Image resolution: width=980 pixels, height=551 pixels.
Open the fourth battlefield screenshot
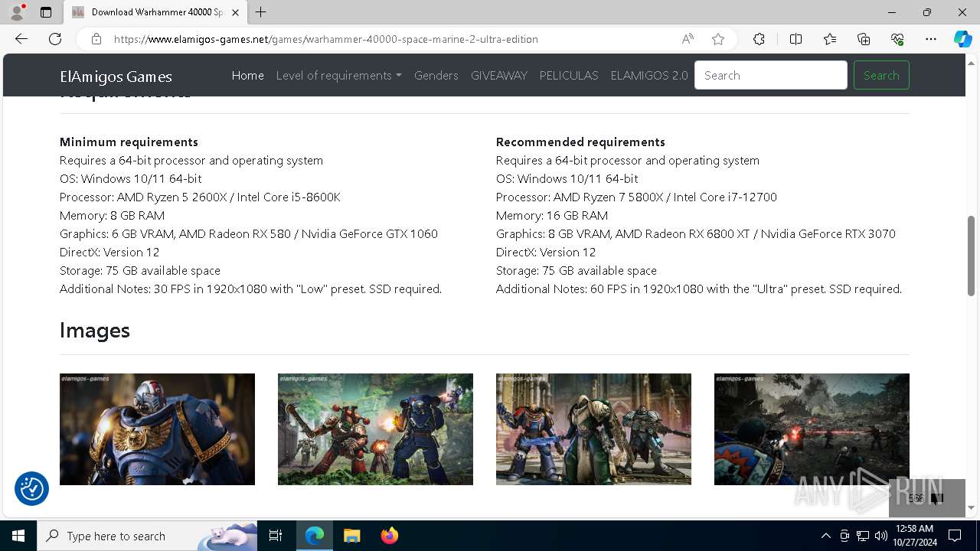[x=812, y=429]
